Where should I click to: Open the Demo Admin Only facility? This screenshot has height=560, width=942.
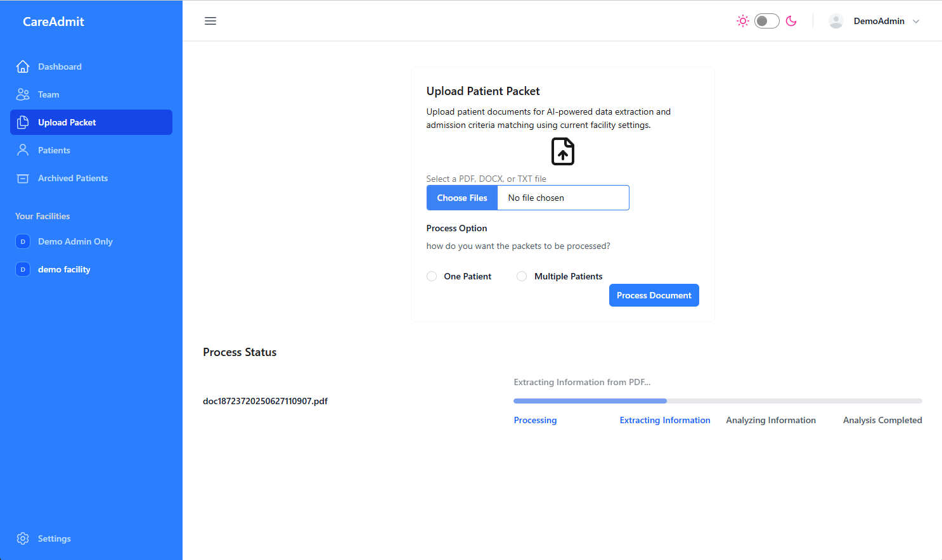coord(75,241)
